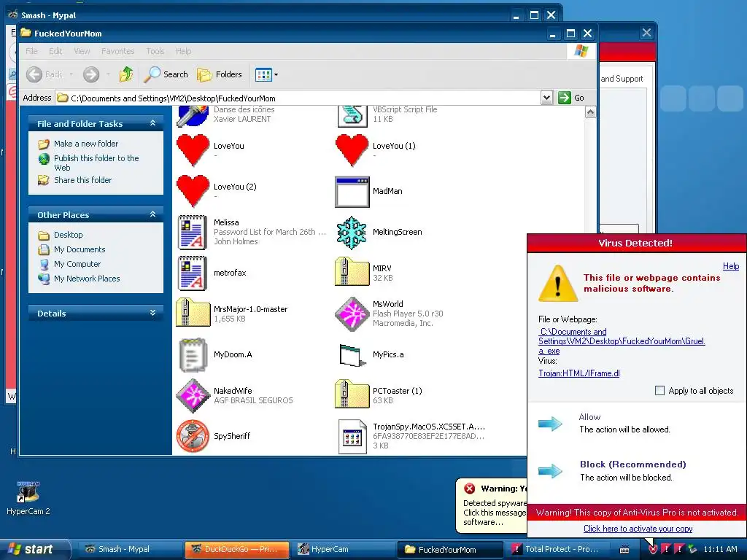Collapse the Other Places panel
This screenshot has width=747, height=560.
pos(153,214)
